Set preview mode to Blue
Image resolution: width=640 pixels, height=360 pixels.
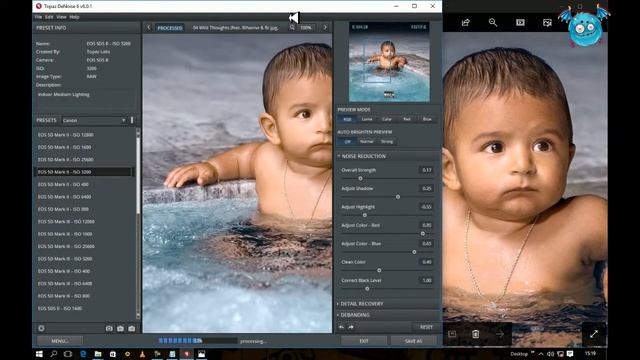(427, 119)
